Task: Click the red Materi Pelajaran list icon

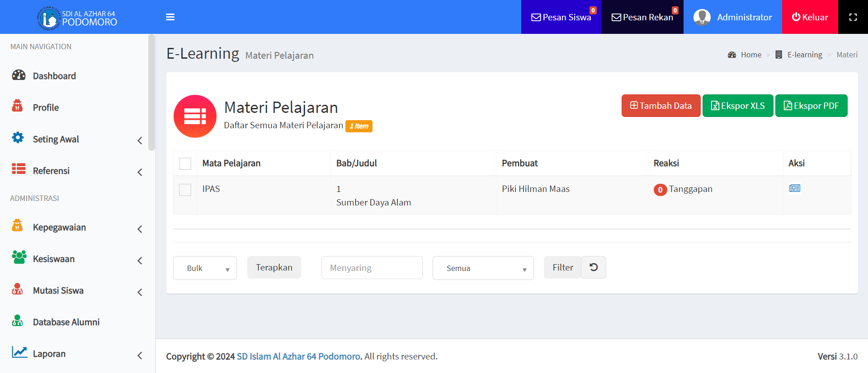Action: click(x=195, y=116)
